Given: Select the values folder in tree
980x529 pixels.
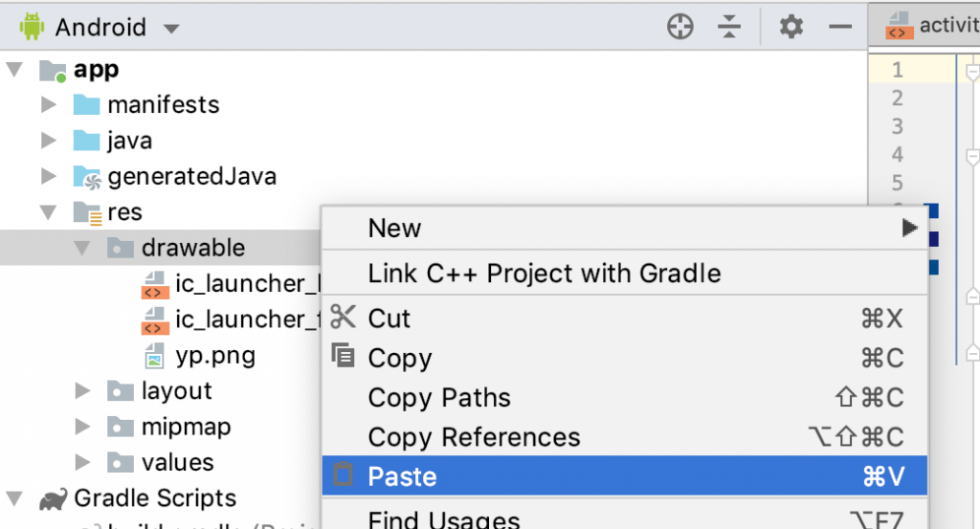Looking at the screenshot, I should (177, 462).
